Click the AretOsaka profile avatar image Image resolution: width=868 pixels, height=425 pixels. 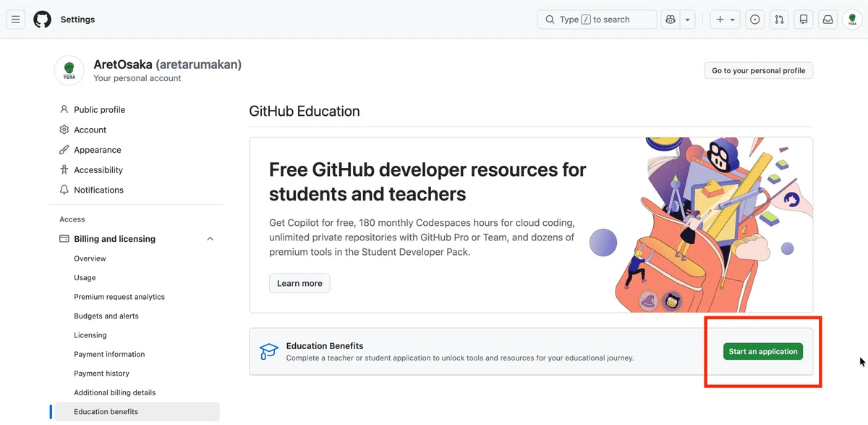(x=69, y=70)
